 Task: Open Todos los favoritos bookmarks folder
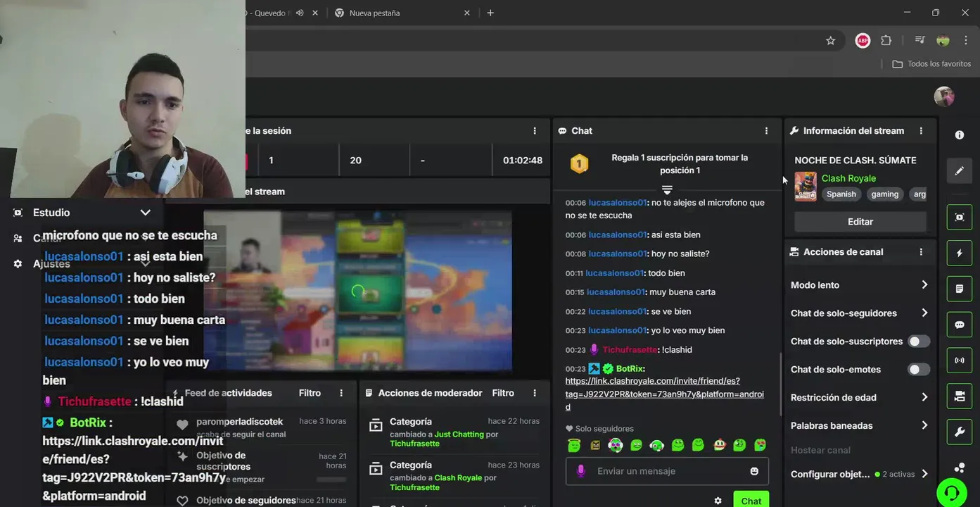pos(931,64)
